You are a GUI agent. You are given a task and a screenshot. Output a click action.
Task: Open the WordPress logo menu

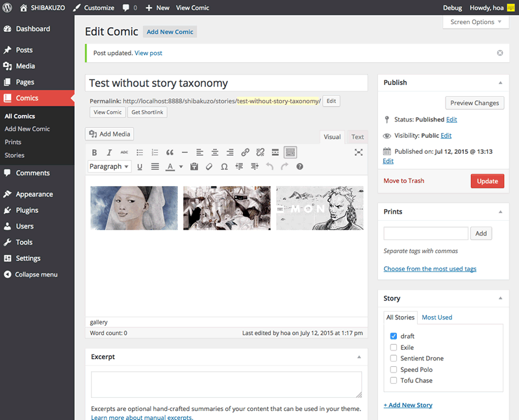pos(7,7)
